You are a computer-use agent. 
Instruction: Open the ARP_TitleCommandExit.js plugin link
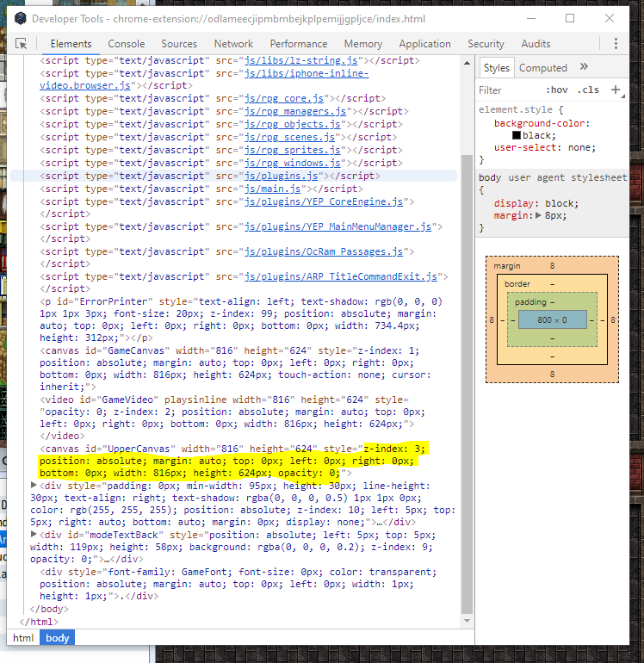click(x=340, y=276)
